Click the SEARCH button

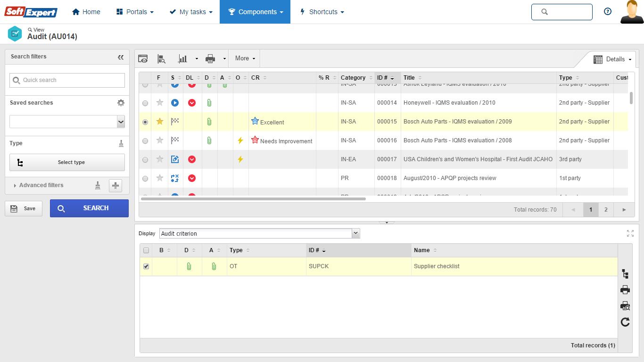[x=89, y=208]
